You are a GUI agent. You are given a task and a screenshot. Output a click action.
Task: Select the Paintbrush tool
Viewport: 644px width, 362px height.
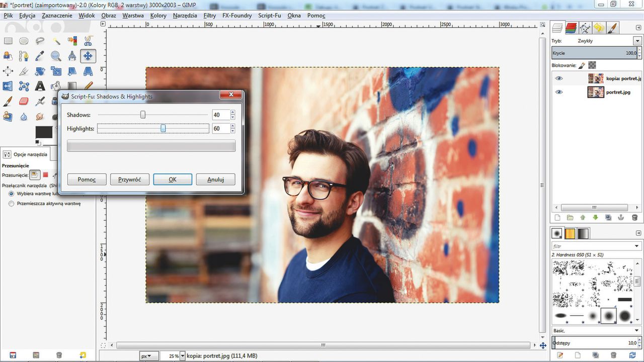pos(8,102)
